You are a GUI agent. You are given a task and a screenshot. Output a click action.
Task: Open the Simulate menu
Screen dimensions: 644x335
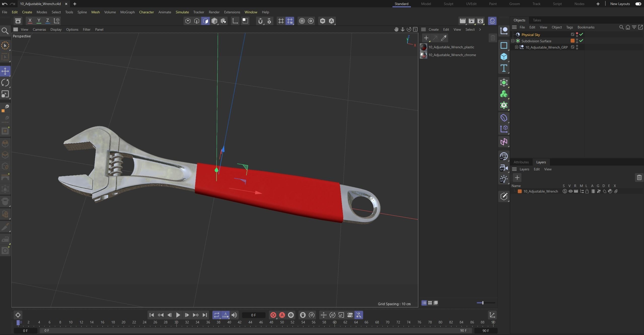(182, 12)
